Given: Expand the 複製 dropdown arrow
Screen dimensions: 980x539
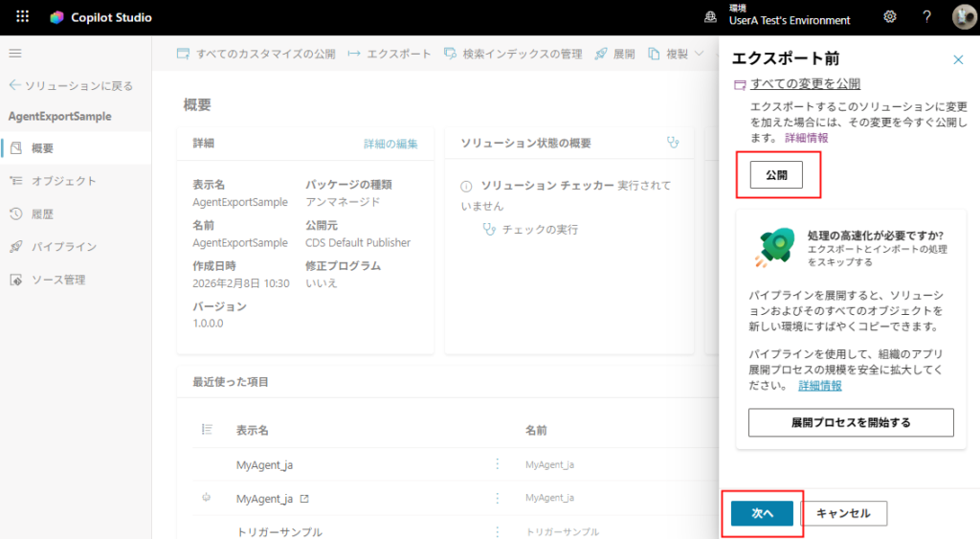Looking at the screenshot, I should (x=700, y=54).
